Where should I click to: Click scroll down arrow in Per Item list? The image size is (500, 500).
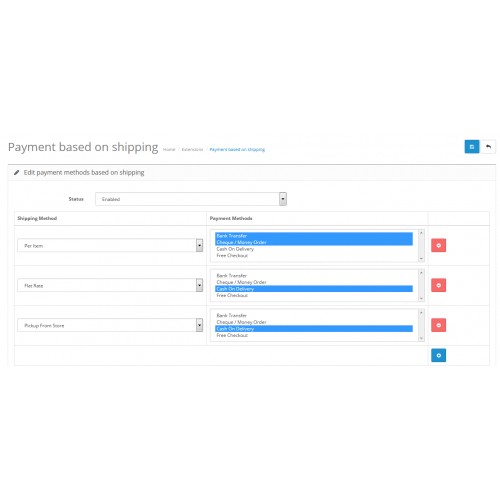pyautogui.click(x=421, y=259)
